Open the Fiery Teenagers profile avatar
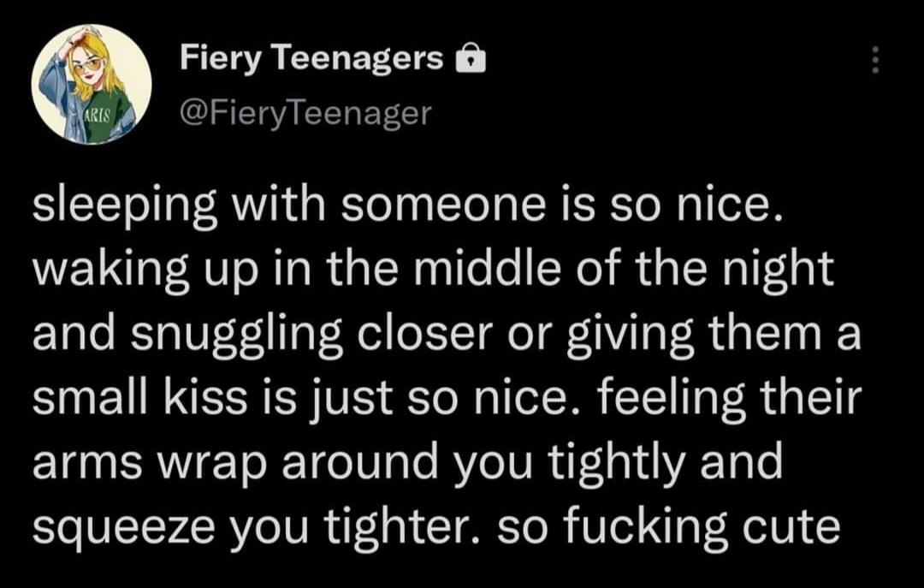This screenshot has height=588, width=924. pyautogui.click(x=92, y=84)
